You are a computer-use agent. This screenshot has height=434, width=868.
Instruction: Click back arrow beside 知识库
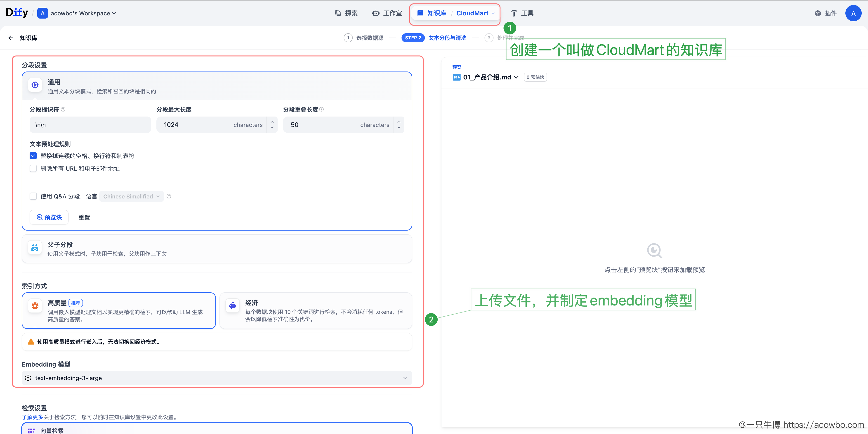pos(11,38)
